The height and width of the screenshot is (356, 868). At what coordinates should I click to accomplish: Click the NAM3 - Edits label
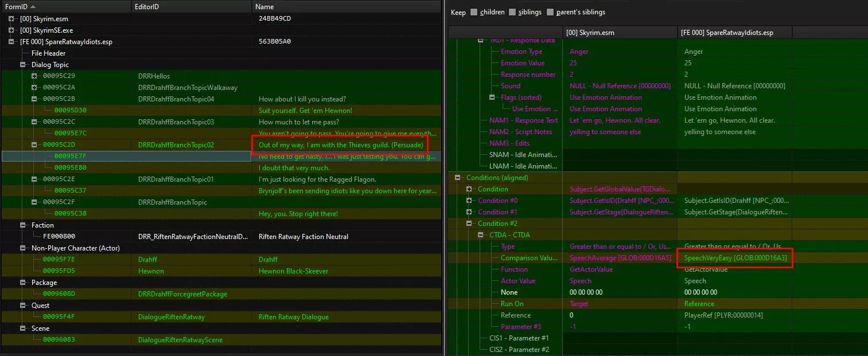(x=509, y=143)
